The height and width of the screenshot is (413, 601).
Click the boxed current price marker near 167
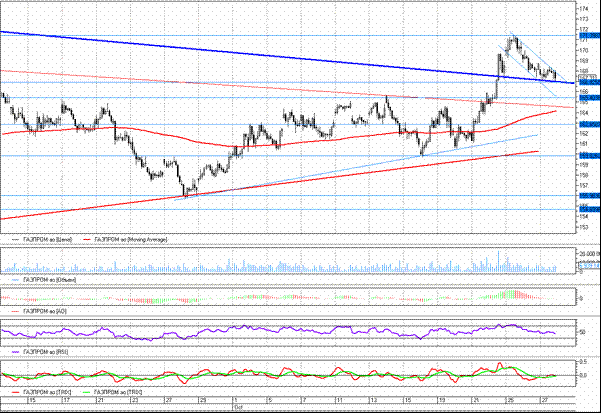pos(587,76)
